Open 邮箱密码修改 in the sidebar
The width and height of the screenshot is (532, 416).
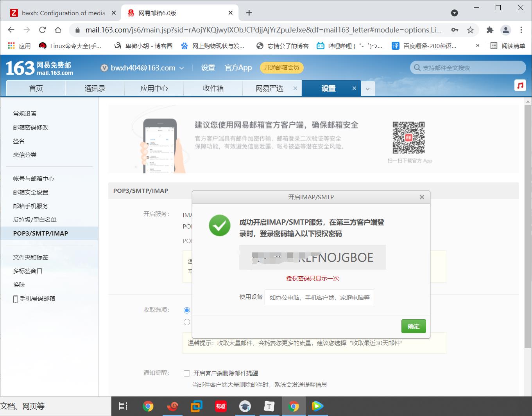click(x=30, y=127)
